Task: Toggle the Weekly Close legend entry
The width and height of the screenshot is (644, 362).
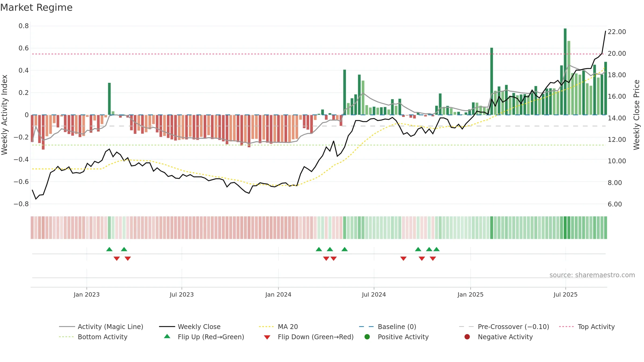Action: [x=190, y=327]
